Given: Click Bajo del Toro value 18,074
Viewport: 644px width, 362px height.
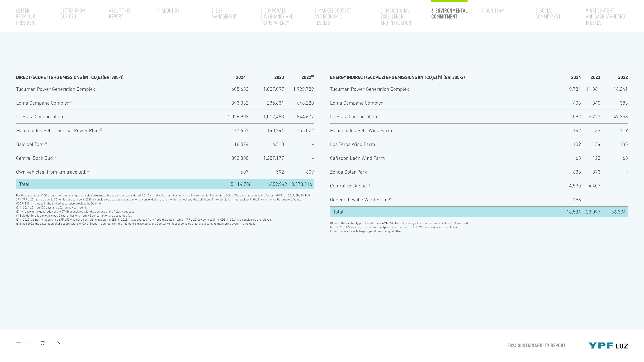Looking at the screenshot, I should click(241, 144).
